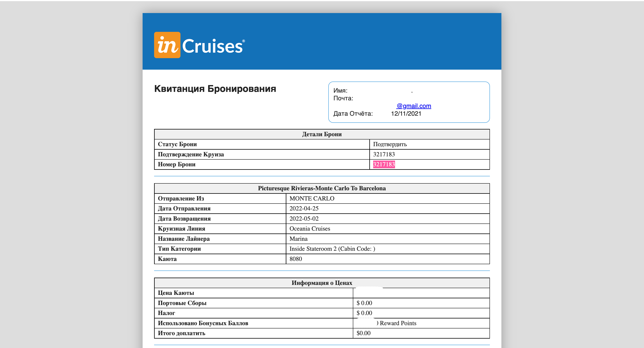This screenshot has height=348, width=644.
Task: Click the 'Название Лайнера' label
Action: click(183, 239)
